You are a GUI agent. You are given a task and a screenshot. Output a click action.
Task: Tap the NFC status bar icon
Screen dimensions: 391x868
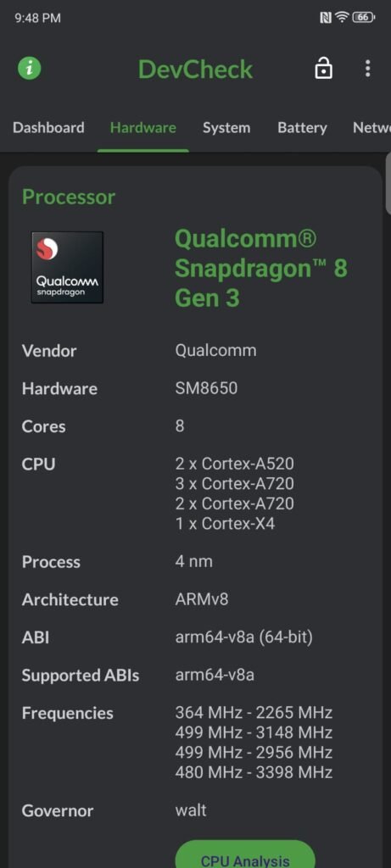(x=326, y=18)
